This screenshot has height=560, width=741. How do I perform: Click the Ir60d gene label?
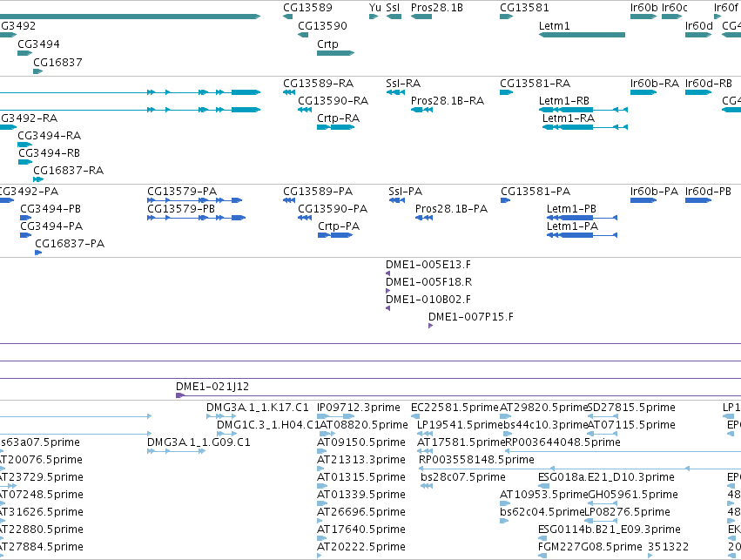[x=699, y=26]
